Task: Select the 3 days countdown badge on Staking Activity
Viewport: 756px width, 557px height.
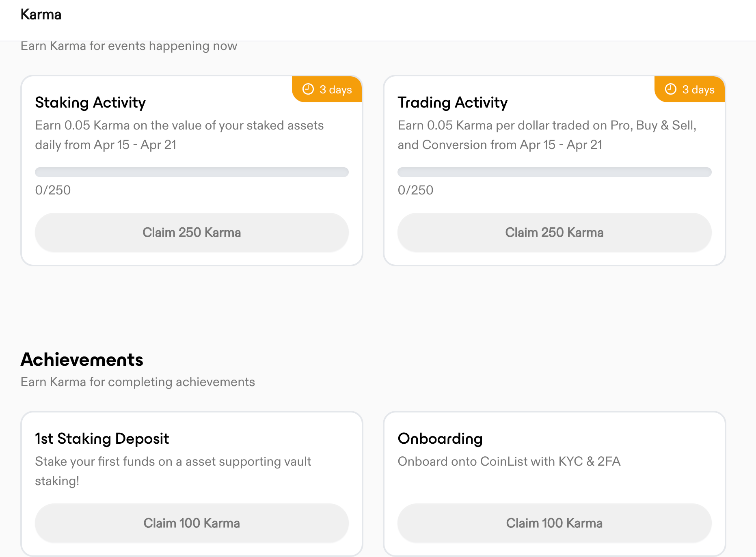Action: (x=327, y=89)
